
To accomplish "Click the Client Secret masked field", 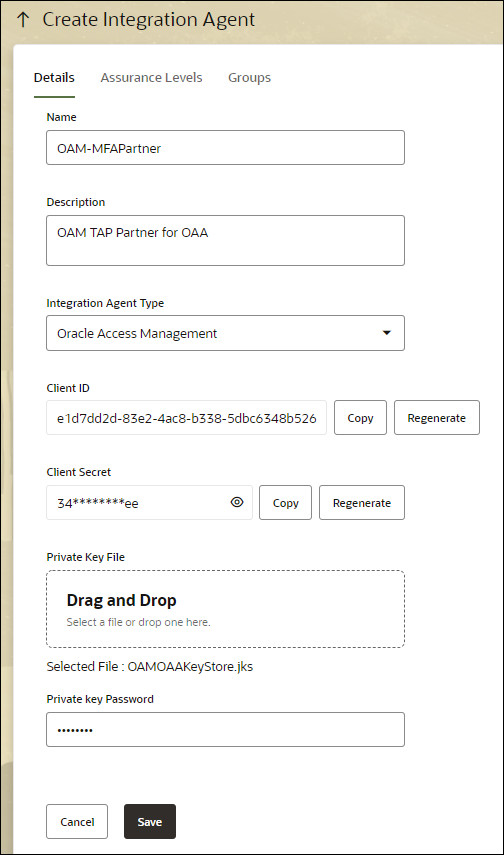I will [x=149, y=503].
